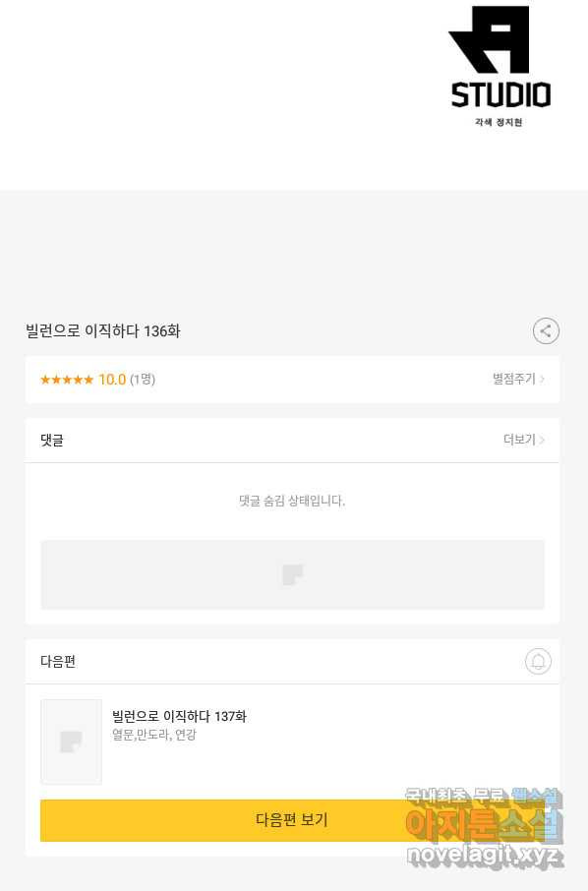Click the 빌런으로 이직하다 136화 episode title
This screenshot has height=891, width=588.
coord(103,330)
